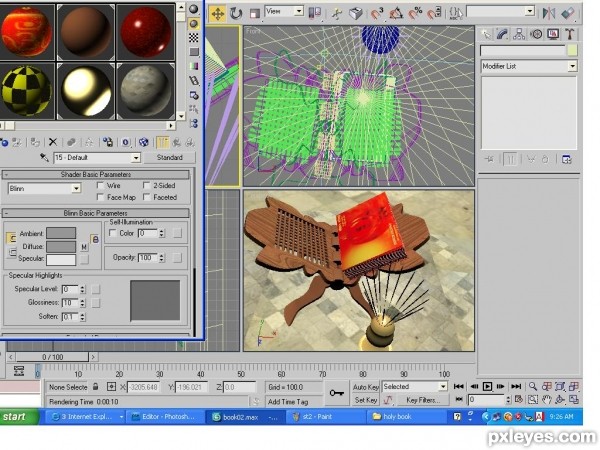Click Get Material icon in Material Editor
The width and height of the screenshot is (600, 450).
(x=4, y=143)
